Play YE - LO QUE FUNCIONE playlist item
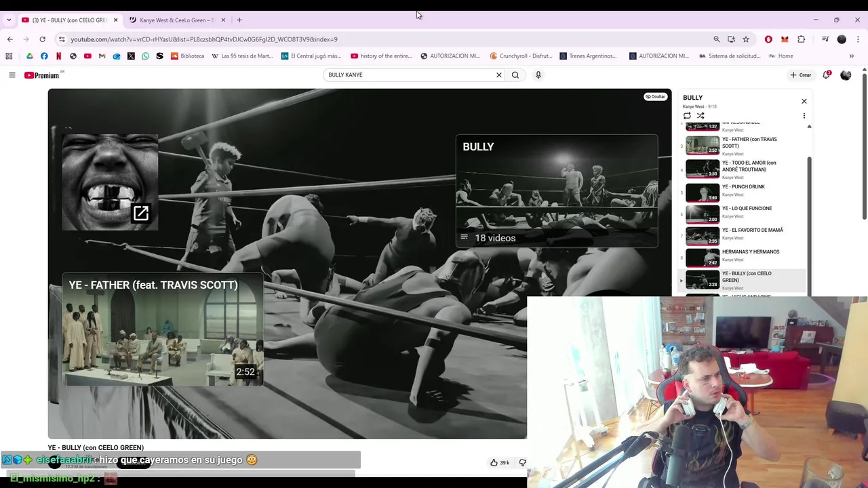This screenshot has width=868, height=488. pyautogui.click(x=743, y=213)
